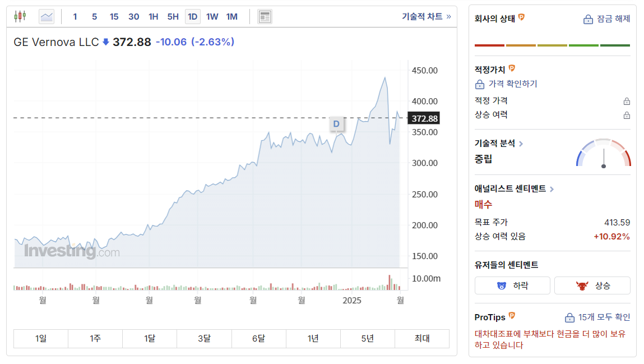644x364 pixels.
Task: Click the GE Vernova LLC title
Action: (x=56, y=42)
